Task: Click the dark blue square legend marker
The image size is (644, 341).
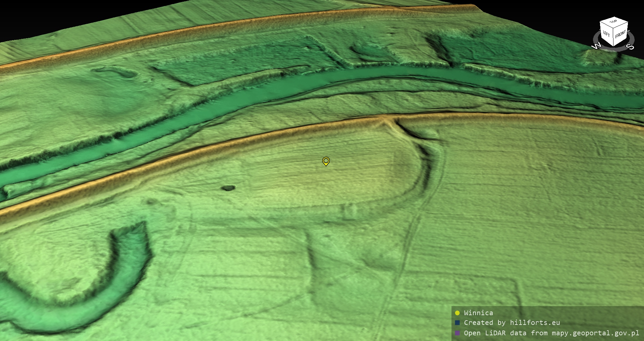Action: [457, 323]
